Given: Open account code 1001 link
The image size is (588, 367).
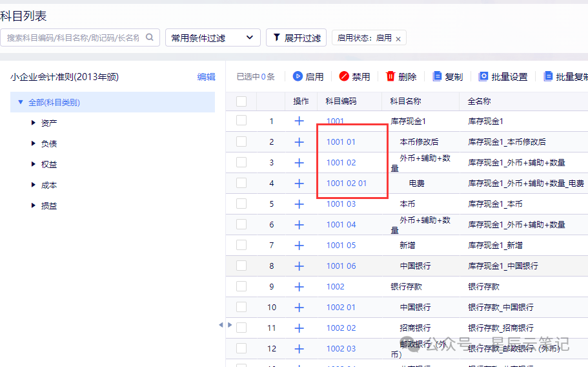Looking at the screenshot, I should pos(335,121).
